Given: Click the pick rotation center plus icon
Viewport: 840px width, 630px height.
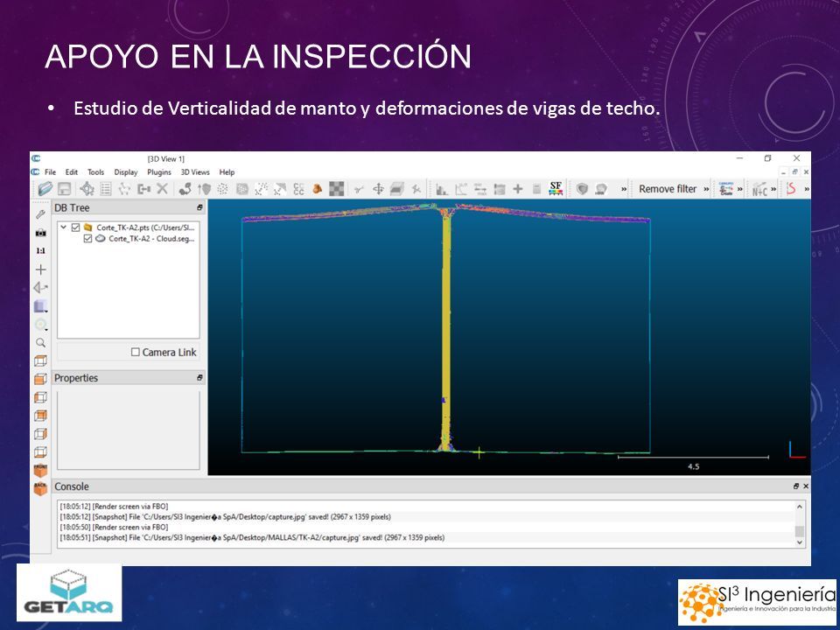Looking at the screenshot, I should [41, 269].
